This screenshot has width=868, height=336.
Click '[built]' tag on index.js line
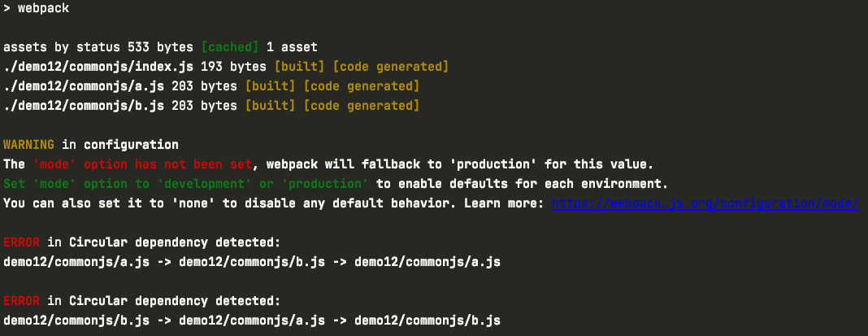[x=299, y=67]
